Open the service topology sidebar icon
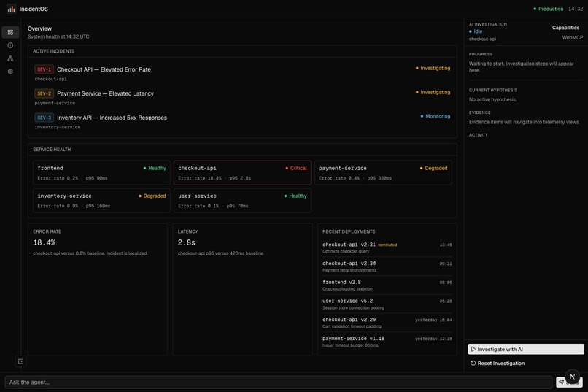Image resolution: width=588 pixels, height=392 pixels. [x=10, y=58]
